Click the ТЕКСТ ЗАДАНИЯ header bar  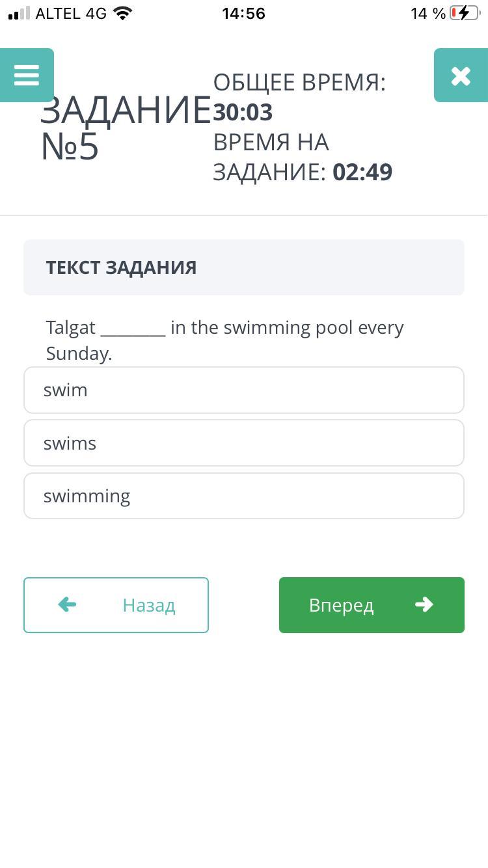pos(243,267)
